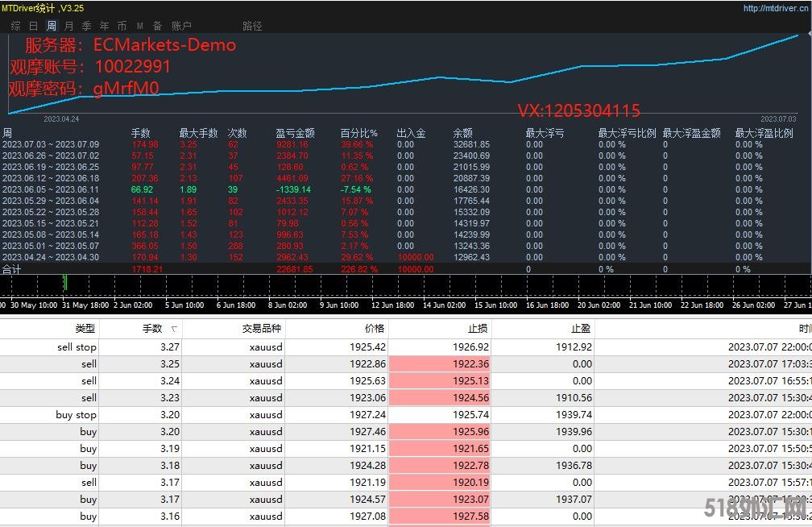Click the green candle on the timeline chart
Viewport: 812px width, 527px height.
pyautogui.click(x=64, y=282)
